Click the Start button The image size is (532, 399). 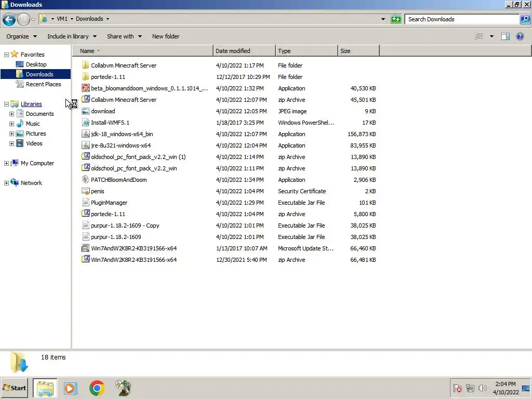pos(14,388)
